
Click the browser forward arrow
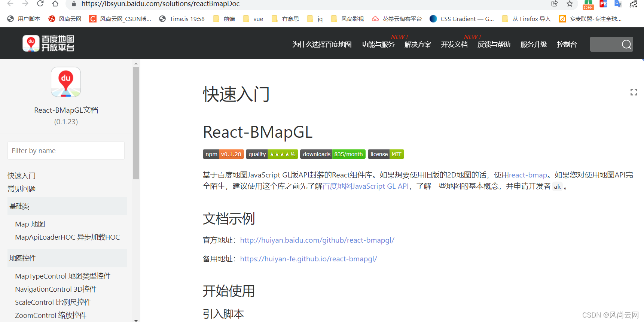(25, 3)
